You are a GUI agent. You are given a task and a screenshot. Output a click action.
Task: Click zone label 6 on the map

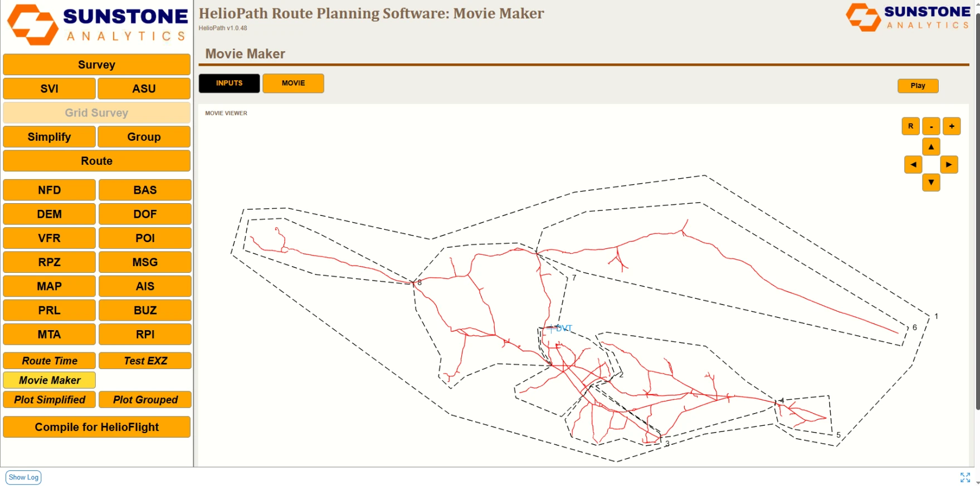(914, 327)
